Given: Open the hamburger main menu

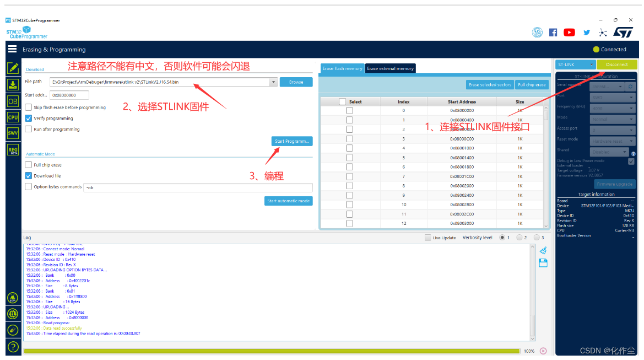Looking at the screenshot, I should tap(12, 49).
